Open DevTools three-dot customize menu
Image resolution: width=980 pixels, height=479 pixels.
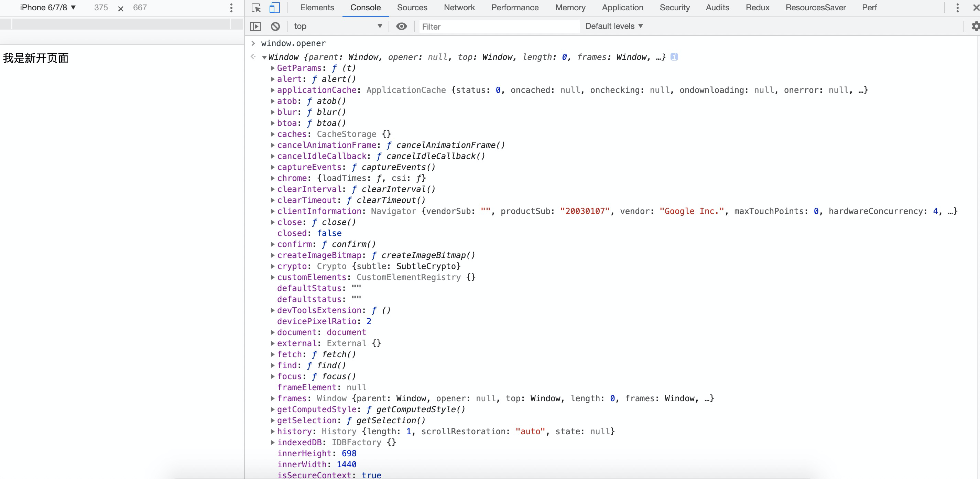click(957, 8)
